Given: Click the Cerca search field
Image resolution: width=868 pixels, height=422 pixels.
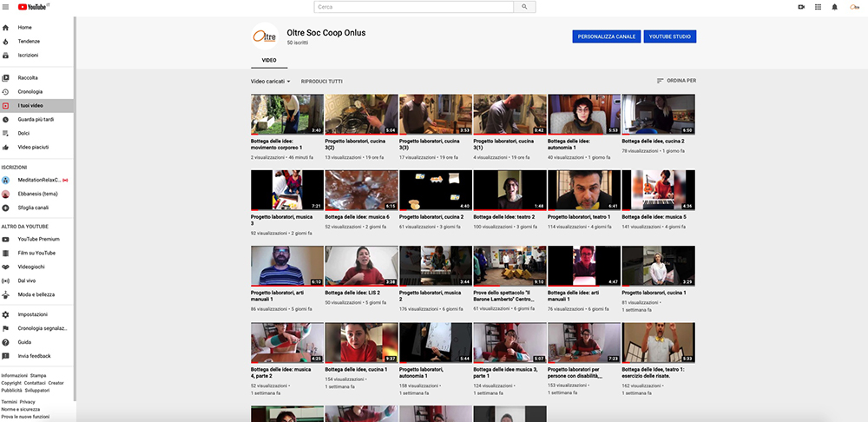Looking at the screenshot, I should point(414,7).
